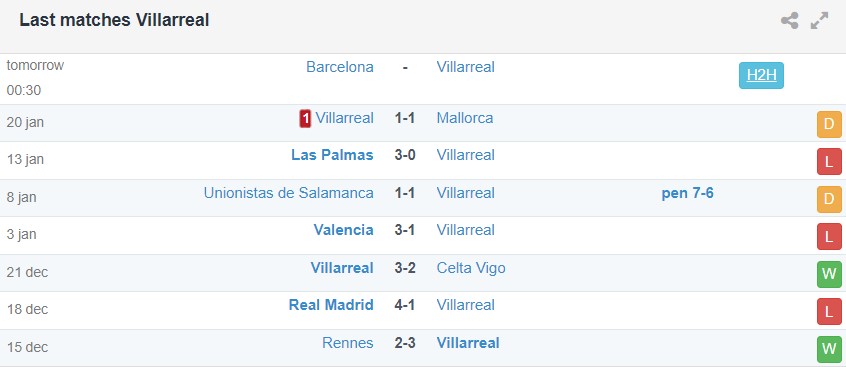Screen dimensions: 846x367
Task: Click the 4-1 score of Real Madrid match
Action: [405, 305]
